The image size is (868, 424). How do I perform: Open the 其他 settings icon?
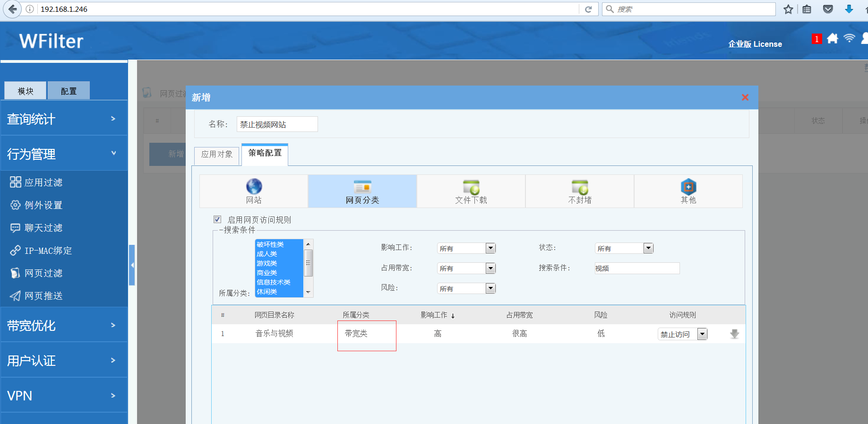coord(688,187)
